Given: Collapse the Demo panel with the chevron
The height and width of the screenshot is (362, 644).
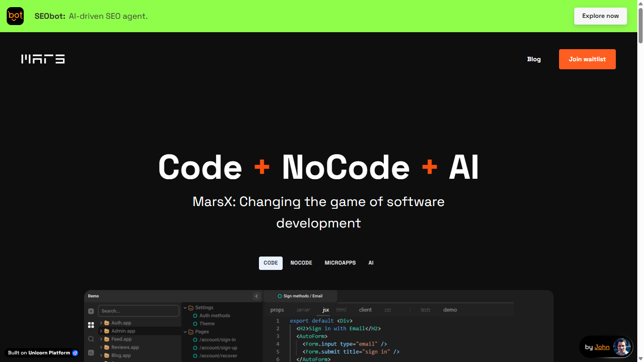Looking at the screenshot, I should point(256,296).
